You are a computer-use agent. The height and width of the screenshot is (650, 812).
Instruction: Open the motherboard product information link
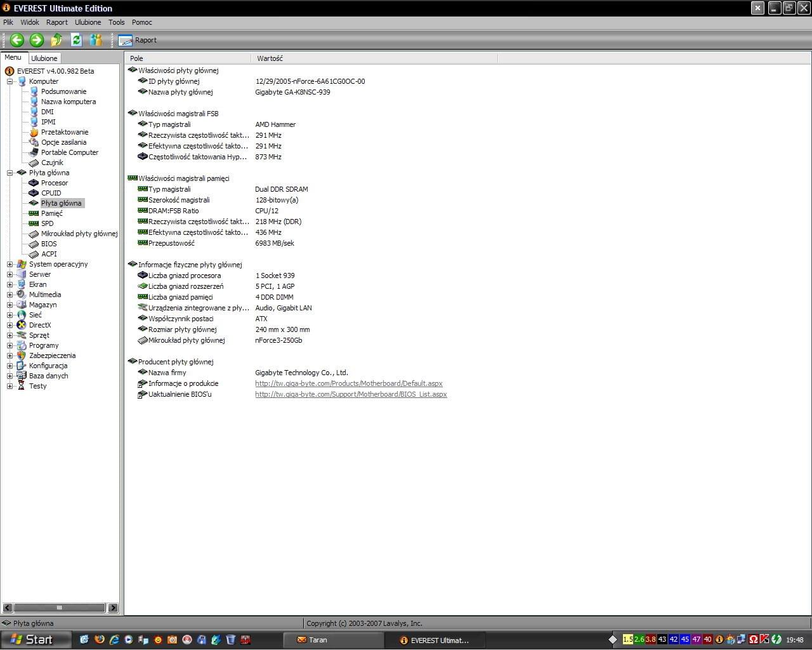pos(348,383)
